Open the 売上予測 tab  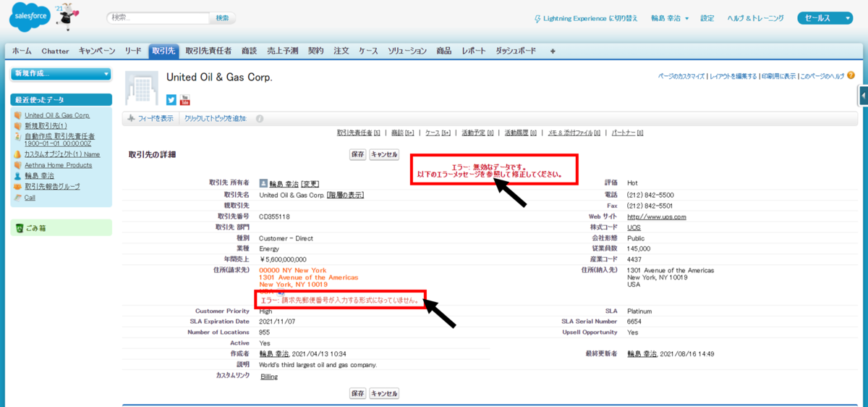pos(282,51)
